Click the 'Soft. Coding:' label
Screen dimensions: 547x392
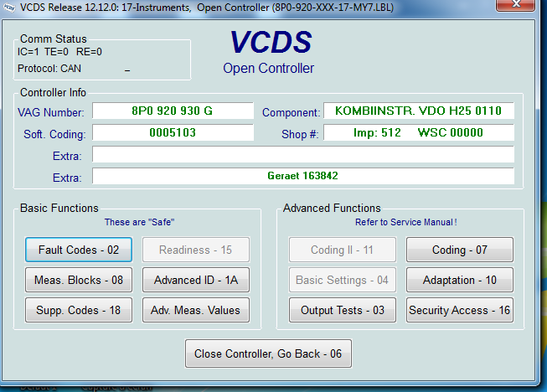click(54, 134)
